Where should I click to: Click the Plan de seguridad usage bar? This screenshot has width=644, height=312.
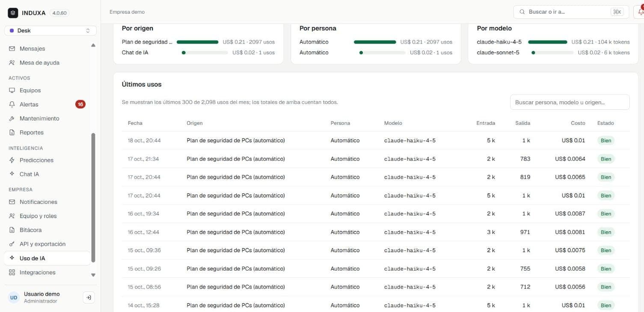click(198, 42)
